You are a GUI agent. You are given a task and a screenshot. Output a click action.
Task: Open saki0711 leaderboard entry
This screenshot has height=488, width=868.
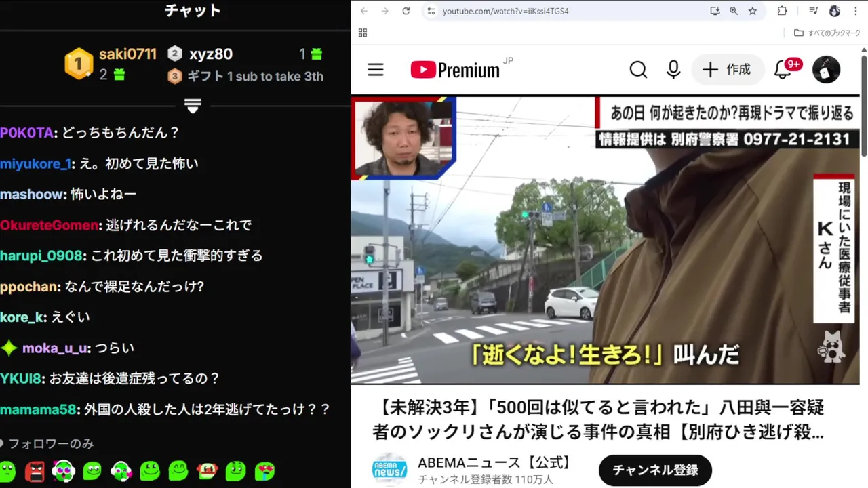coord(127,54)
